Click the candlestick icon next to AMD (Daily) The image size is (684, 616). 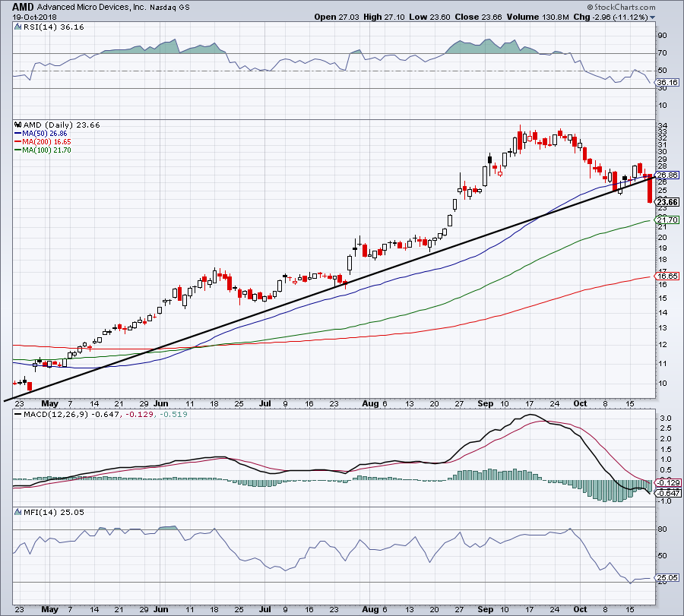(18, 125)
